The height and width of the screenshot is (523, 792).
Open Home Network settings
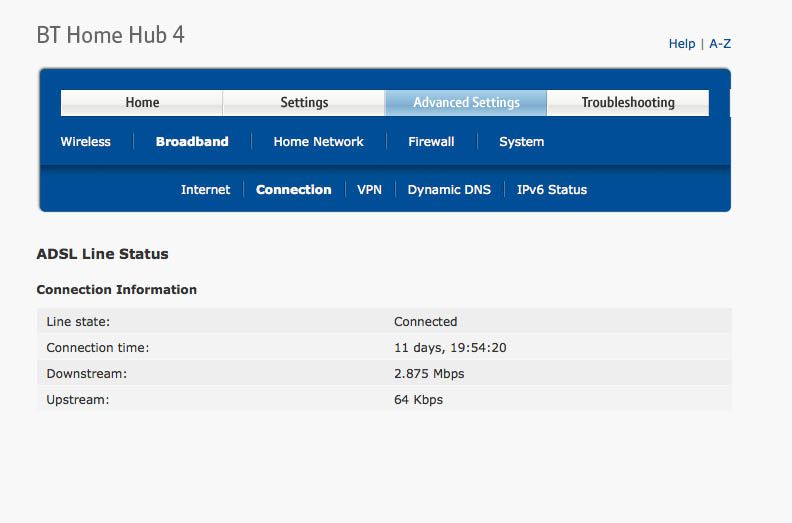coord(318,141)
